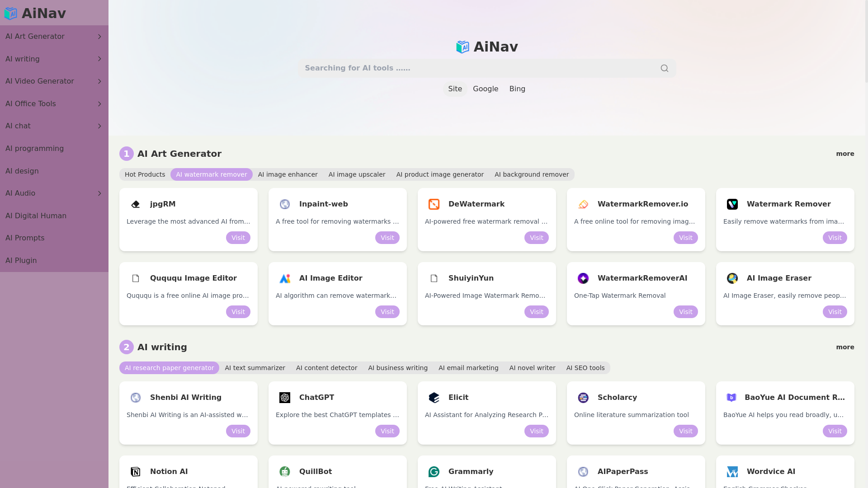The width and height of the screenshot is (868, 488).
Task: Switch to the AI email marketing tab
Action: (468, 368)
